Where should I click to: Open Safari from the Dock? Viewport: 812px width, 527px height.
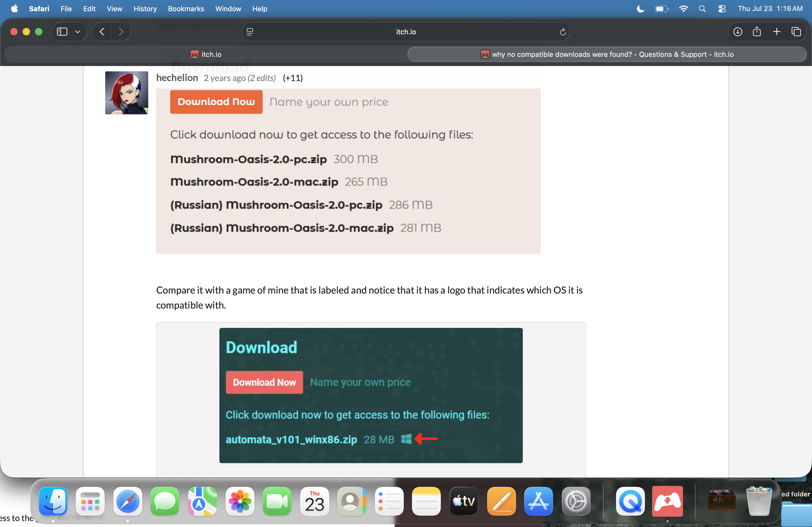coord(128,501)
